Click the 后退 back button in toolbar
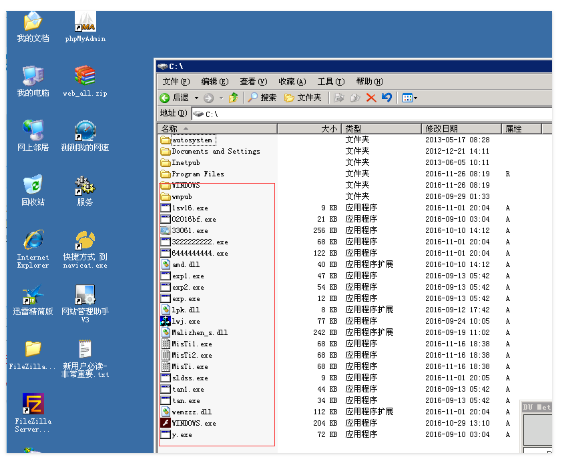The width and height of the screenshot is (566, 466). tap(174, 98)
